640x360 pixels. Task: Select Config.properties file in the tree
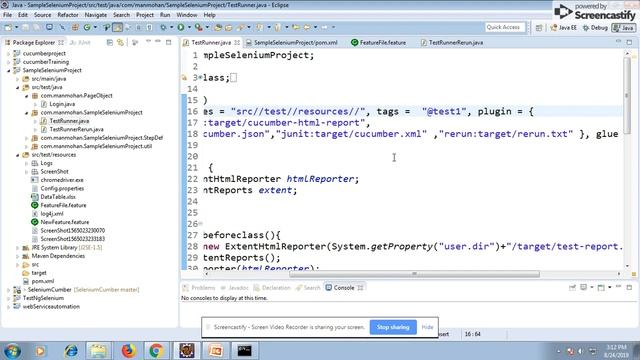coord(62,189)
